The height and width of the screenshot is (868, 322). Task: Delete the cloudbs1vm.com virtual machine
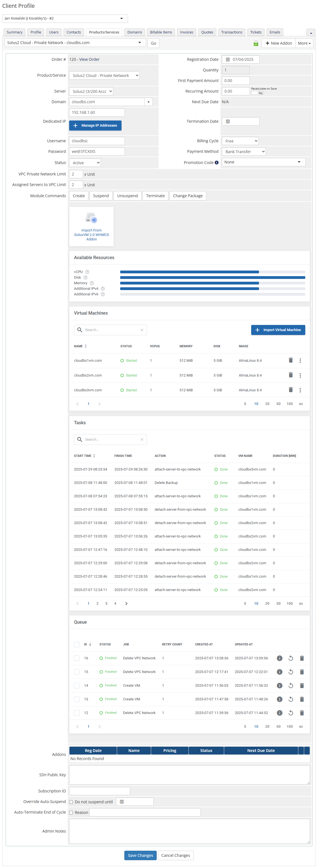tap(290, 360)
